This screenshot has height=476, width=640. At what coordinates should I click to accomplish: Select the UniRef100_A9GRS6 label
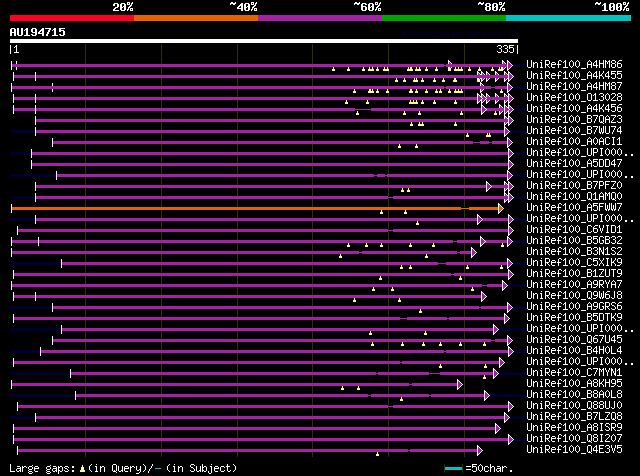tap(574, 307)
